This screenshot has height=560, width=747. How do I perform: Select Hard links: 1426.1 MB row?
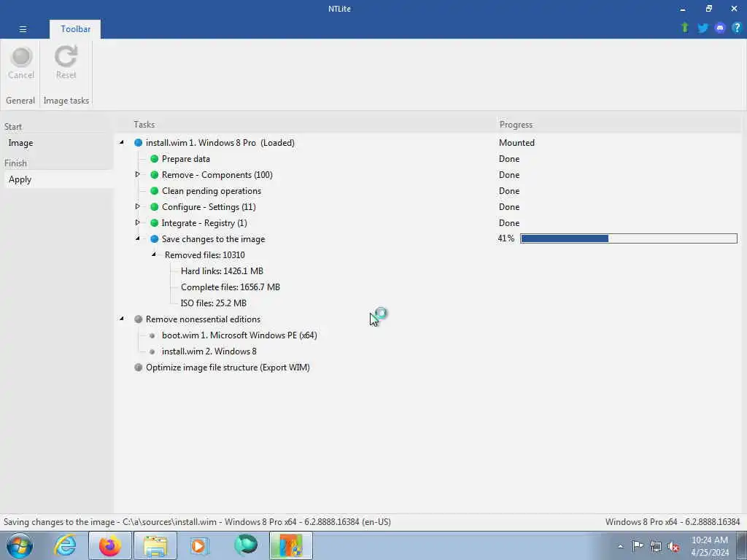[222, 271]
